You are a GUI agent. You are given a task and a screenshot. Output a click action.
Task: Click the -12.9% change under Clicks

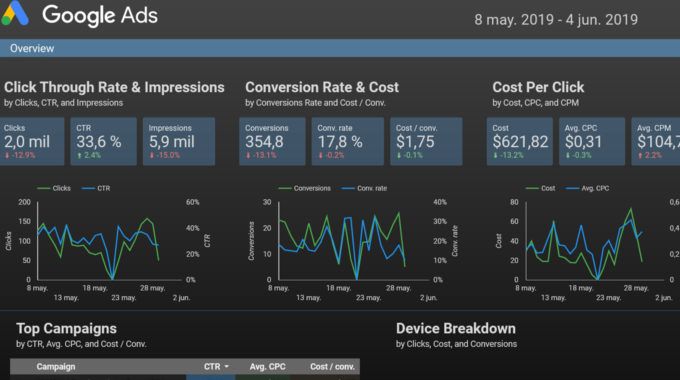[x=20, y=155]
